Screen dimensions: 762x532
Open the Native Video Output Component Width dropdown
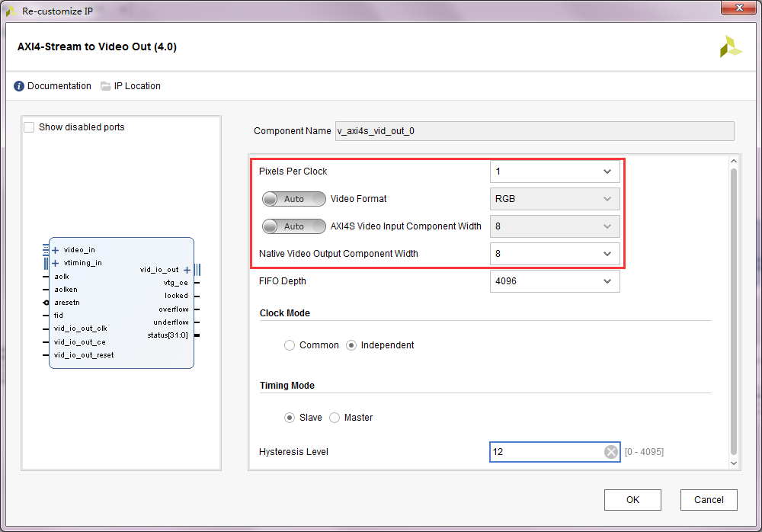click(555, 254)
